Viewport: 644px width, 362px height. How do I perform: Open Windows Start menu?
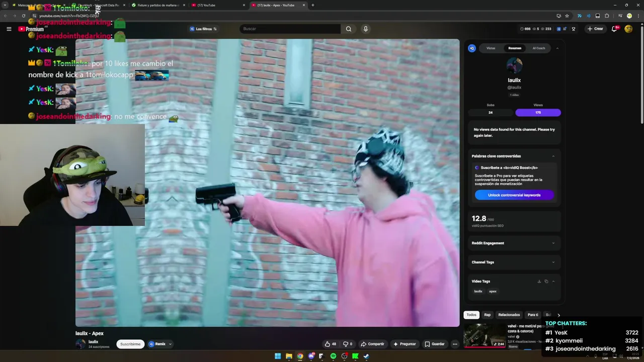[277, 356]
